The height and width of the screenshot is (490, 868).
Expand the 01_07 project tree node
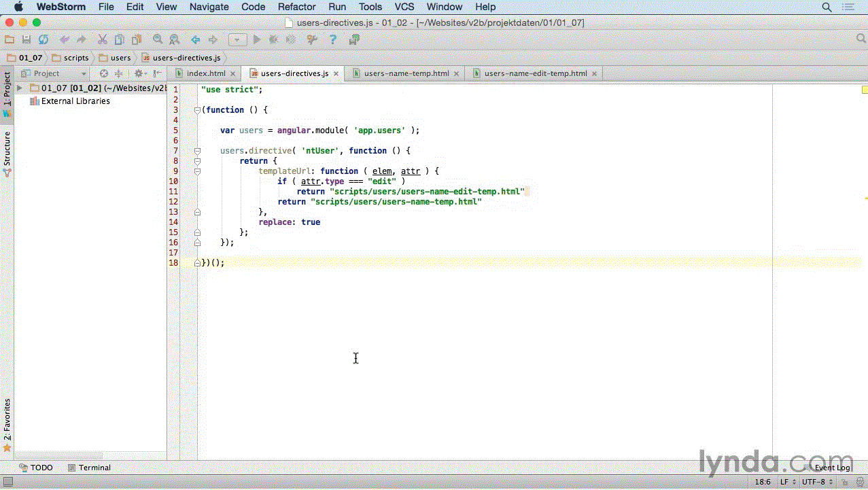[x=20, y=88]
